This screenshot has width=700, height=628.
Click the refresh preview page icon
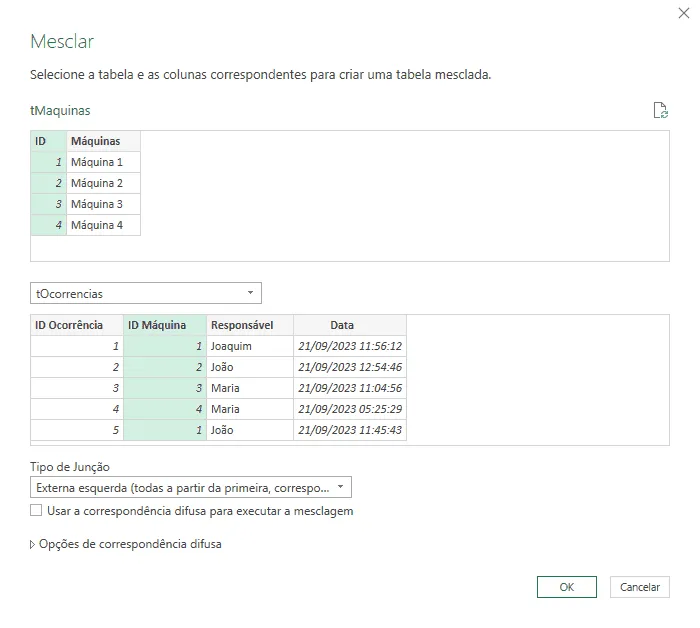[x=660, y=110]
